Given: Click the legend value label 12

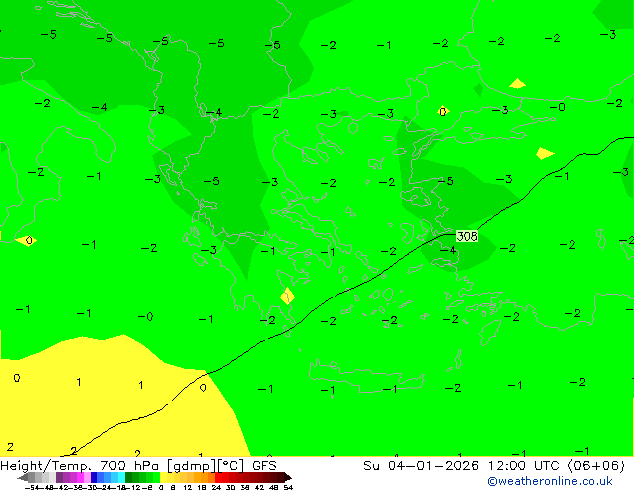Looking at the screenshot, I should [188, 487].
